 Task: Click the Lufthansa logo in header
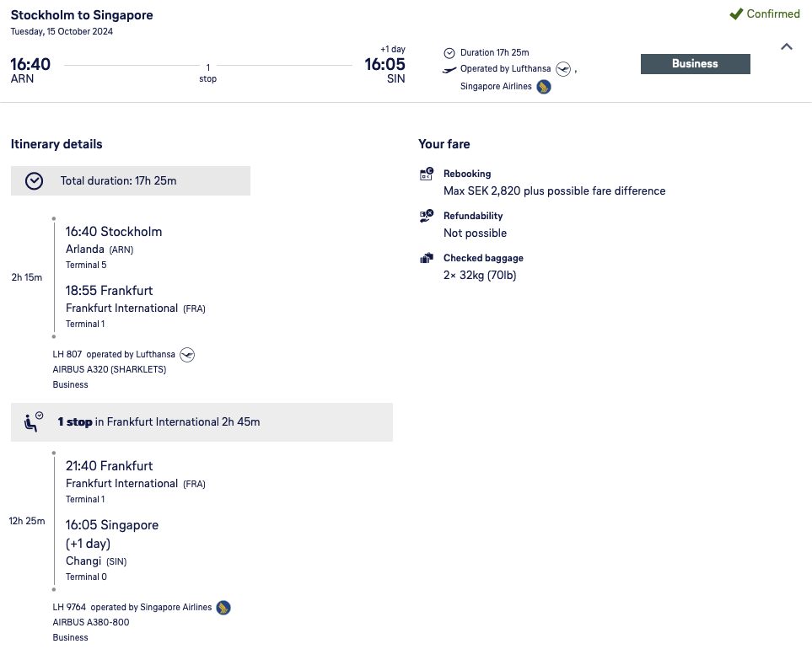pos(563,69)
